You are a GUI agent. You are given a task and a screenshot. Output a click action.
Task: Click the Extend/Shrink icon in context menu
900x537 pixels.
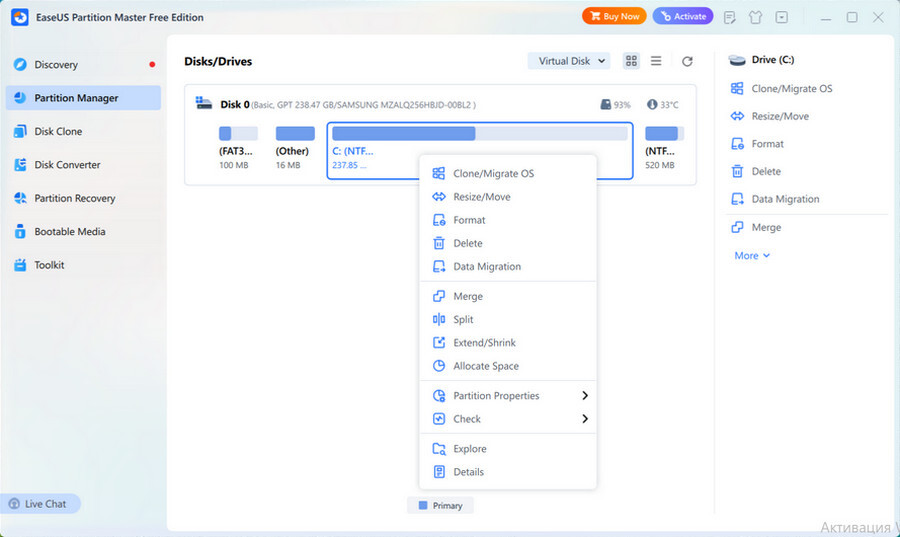(439, 343)
